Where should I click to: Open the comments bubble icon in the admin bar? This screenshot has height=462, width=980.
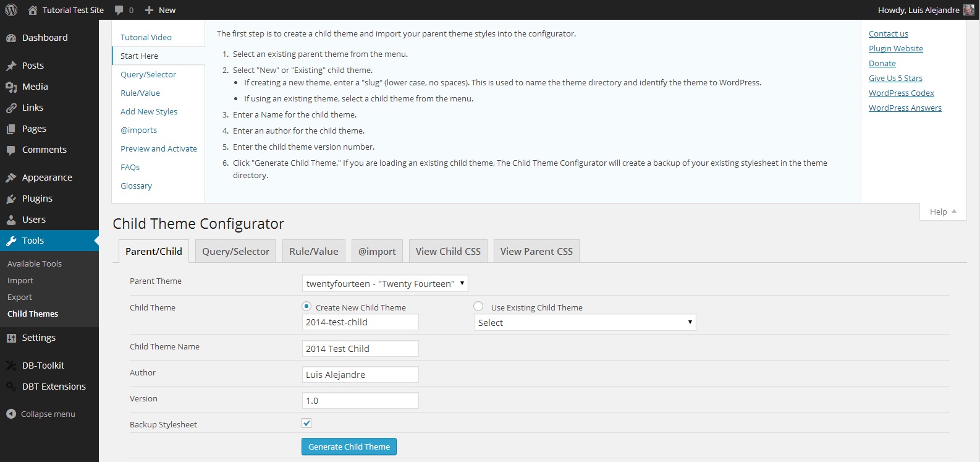tap(119, 10)
